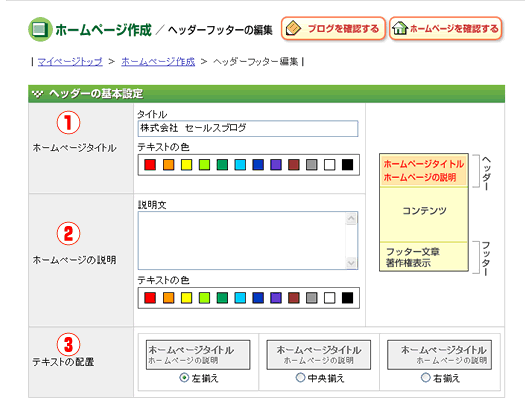The image size is (525, 399).
Task: Click the scroll down arrow in description box
Action: 351,262
